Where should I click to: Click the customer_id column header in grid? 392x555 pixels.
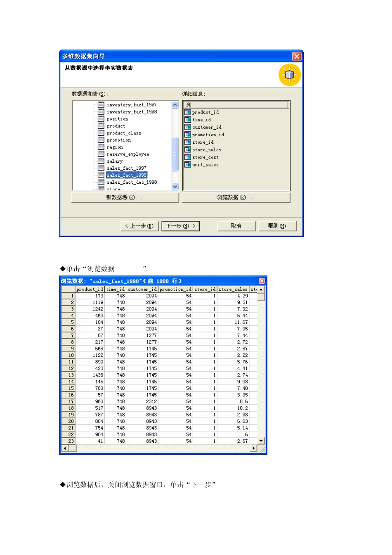(x=142, y=289)
